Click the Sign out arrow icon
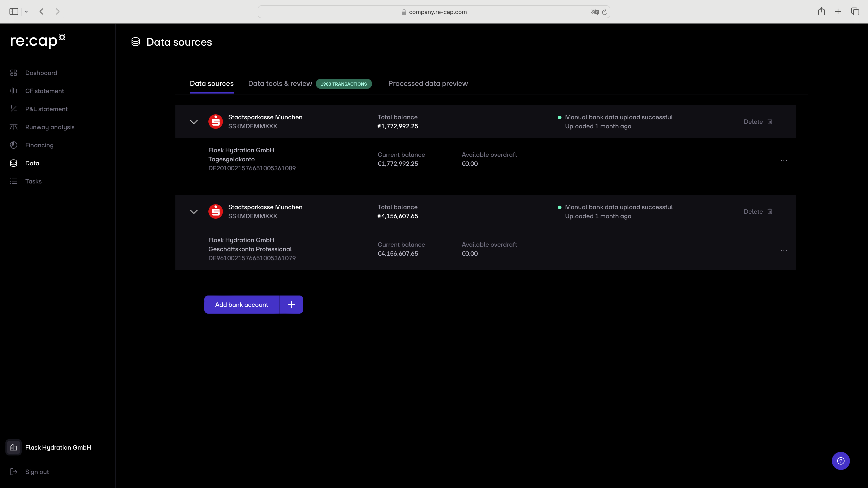 [14, 472]
